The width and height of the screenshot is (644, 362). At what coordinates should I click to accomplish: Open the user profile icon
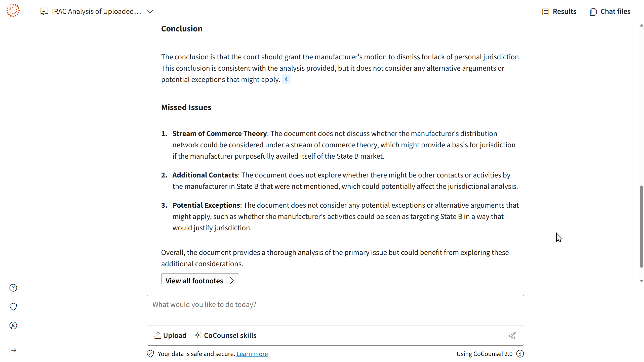tap(13, 326)
